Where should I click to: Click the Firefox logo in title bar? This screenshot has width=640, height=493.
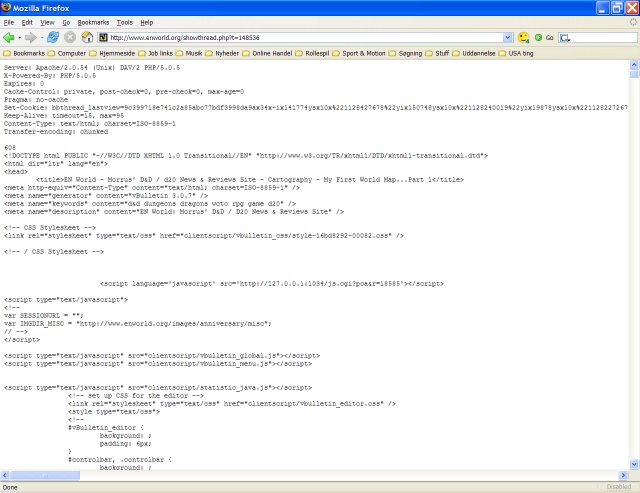click(x=6, y=7)
